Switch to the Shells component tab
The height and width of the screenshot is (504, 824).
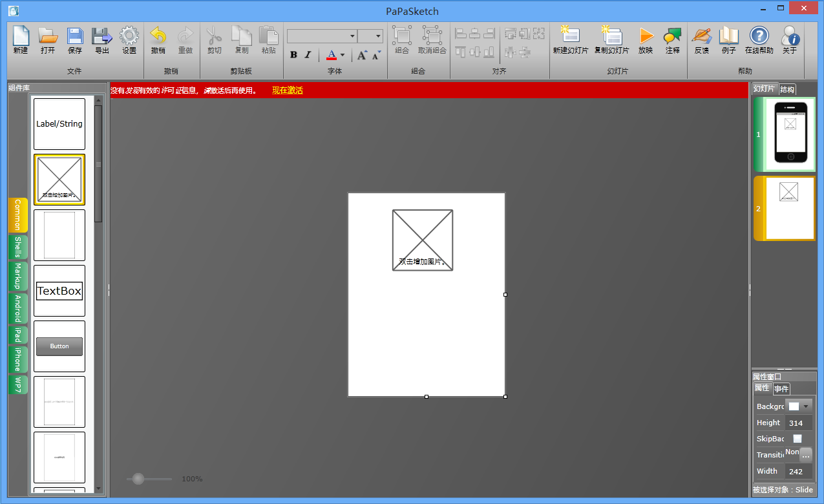point(18,247)
